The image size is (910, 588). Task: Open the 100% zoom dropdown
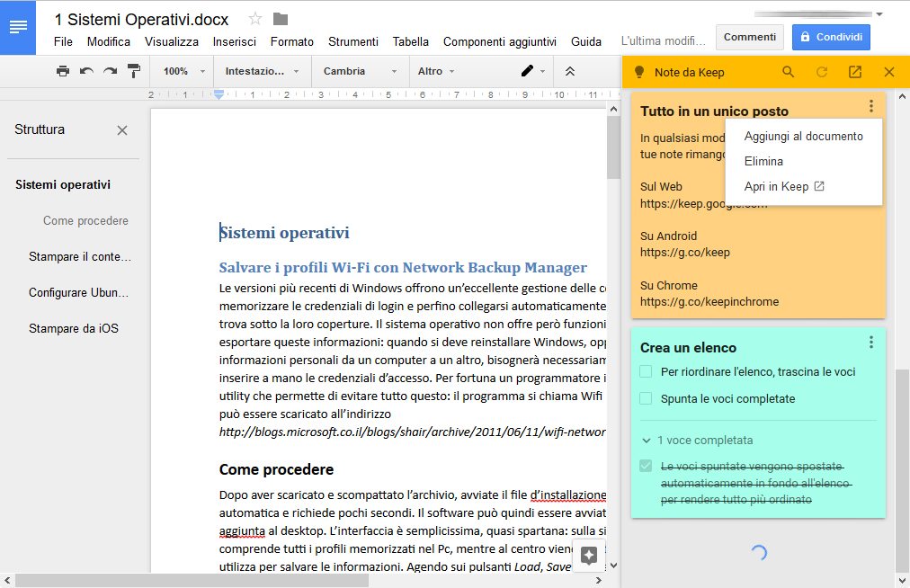click(x=183, y=71)
